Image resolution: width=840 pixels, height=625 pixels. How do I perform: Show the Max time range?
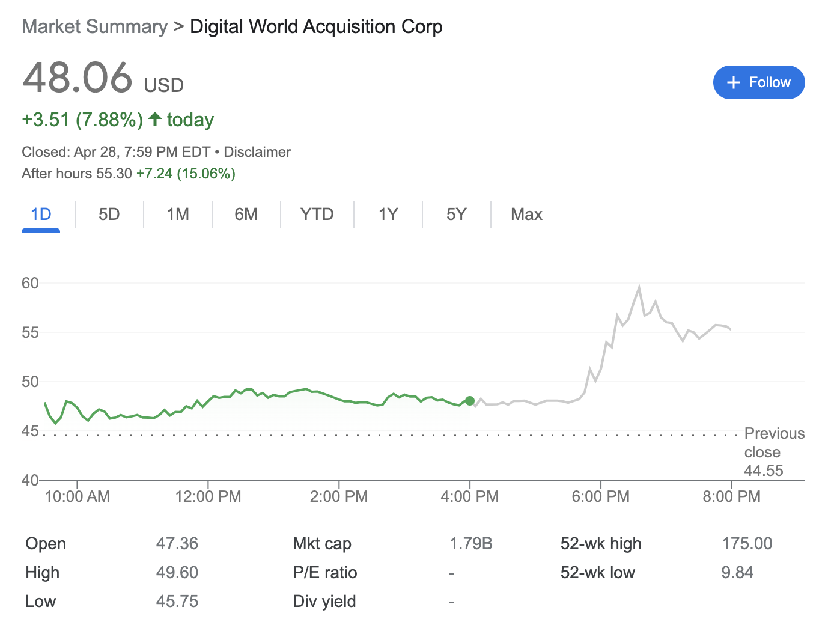pos(526,215)
